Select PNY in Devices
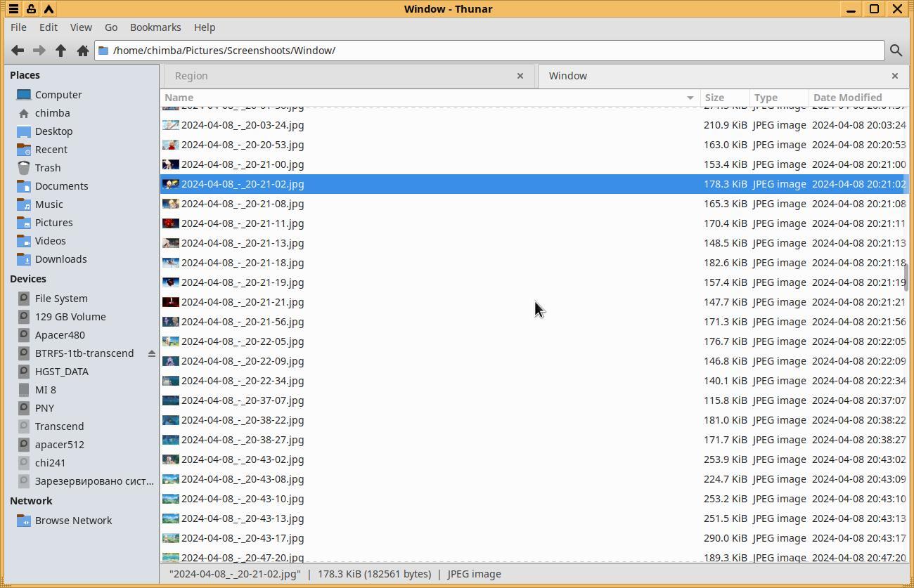This screenshot has height=588, width=914. pyautogui.click(x=44, y=408)
